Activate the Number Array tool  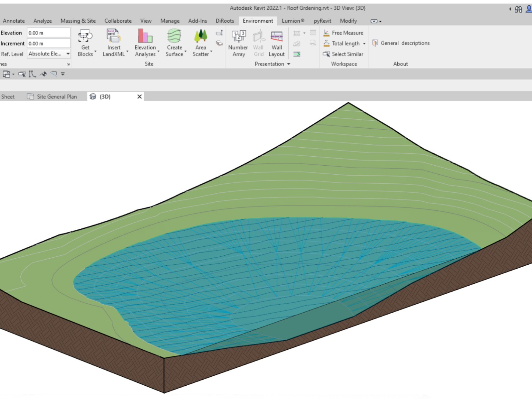(238, 37)
